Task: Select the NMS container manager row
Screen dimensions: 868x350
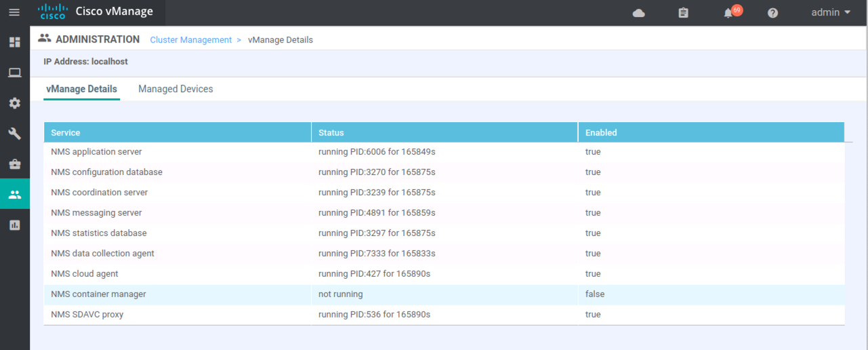Action: [x=445, y=294]
